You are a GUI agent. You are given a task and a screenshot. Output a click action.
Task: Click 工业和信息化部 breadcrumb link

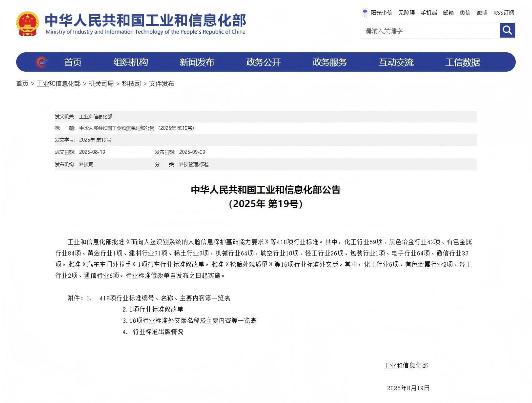click(x=59, y=84)
